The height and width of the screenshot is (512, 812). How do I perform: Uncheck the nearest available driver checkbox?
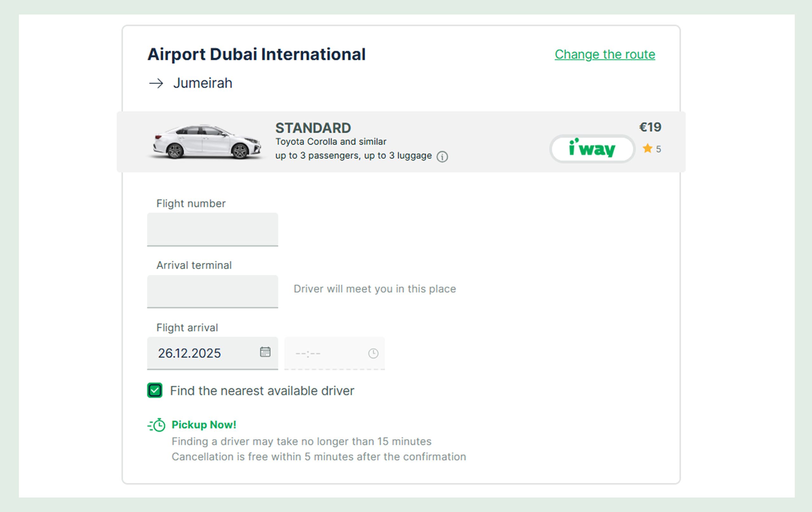click(x=155, y=390)
